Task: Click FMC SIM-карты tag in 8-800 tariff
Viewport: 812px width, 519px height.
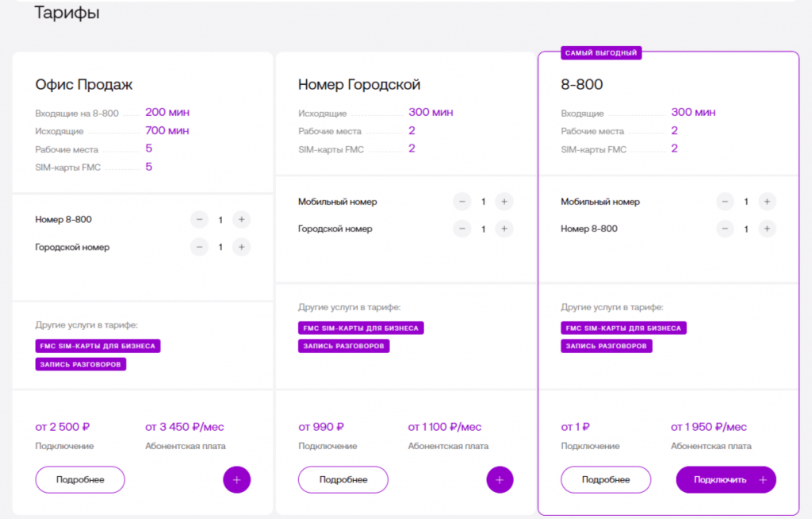Action: click(623, 328)
